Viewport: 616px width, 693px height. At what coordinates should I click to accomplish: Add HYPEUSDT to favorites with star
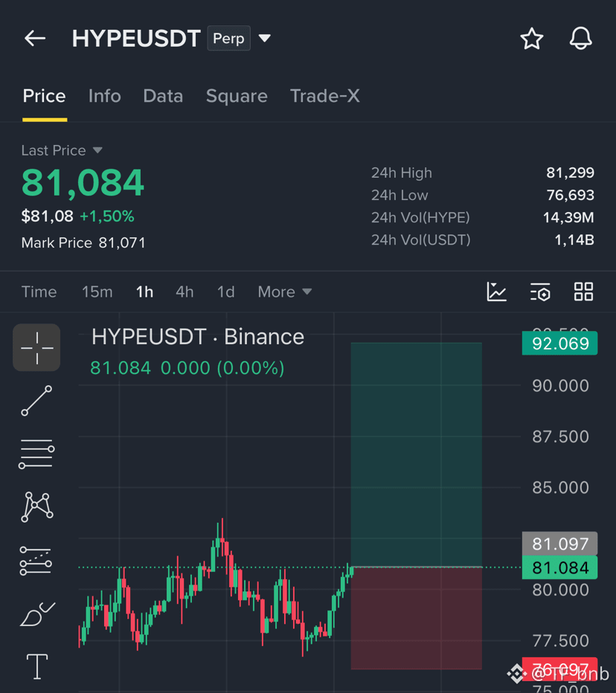[x=531, y=39]
